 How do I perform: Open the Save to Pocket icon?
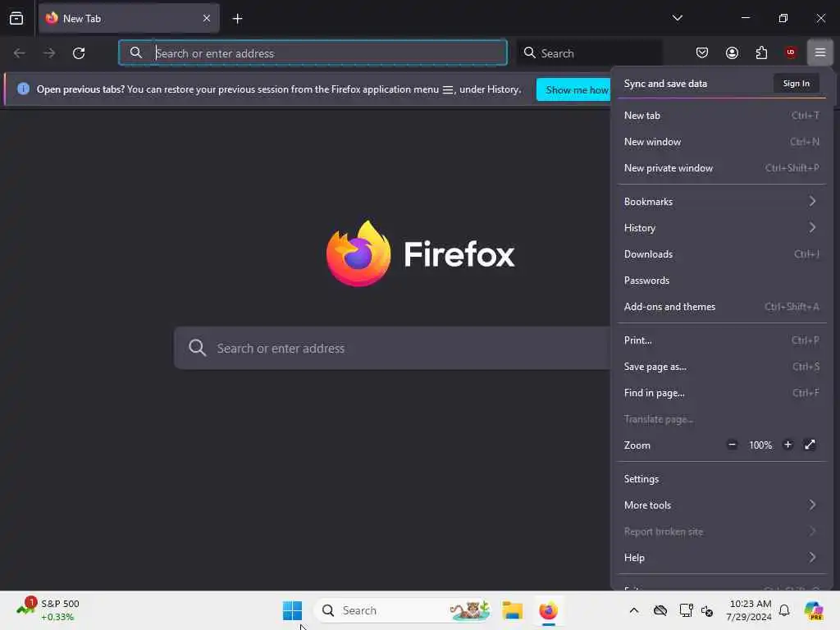click(702, 52)
